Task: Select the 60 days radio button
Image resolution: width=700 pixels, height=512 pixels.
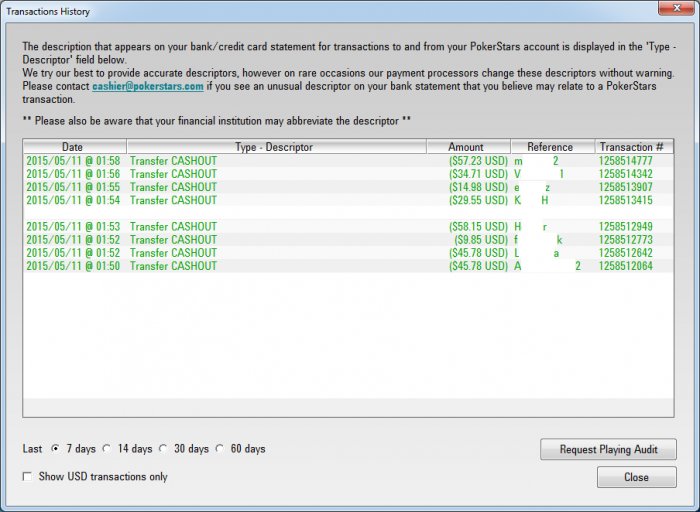Action: coord(220,448)
